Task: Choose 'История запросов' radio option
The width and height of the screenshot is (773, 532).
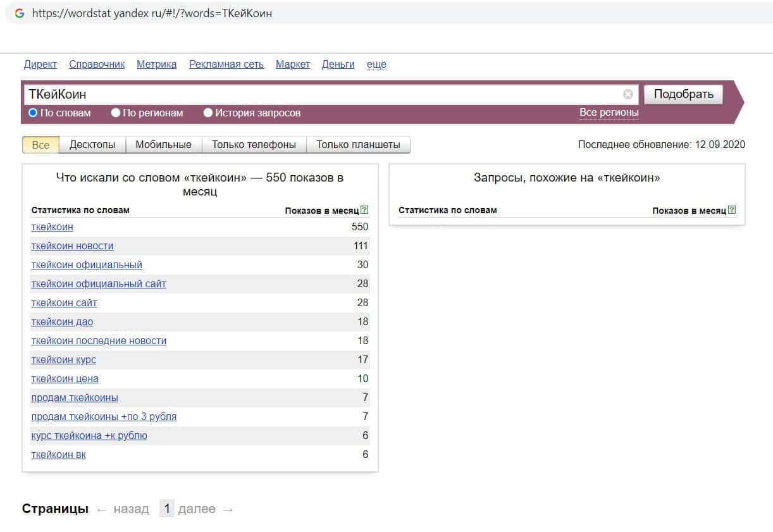Action: coord(208,113)
